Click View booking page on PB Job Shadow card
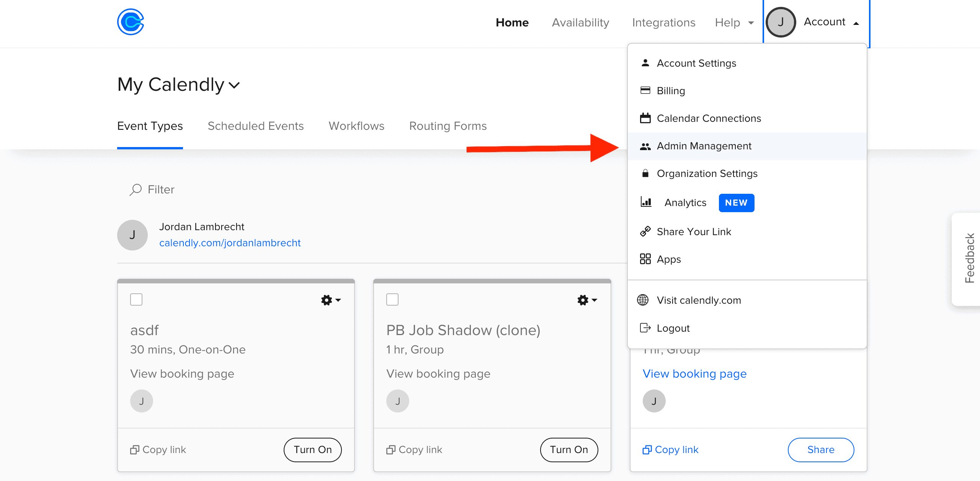This screenshot has height=481, width=980. click(x=438, y=373)
